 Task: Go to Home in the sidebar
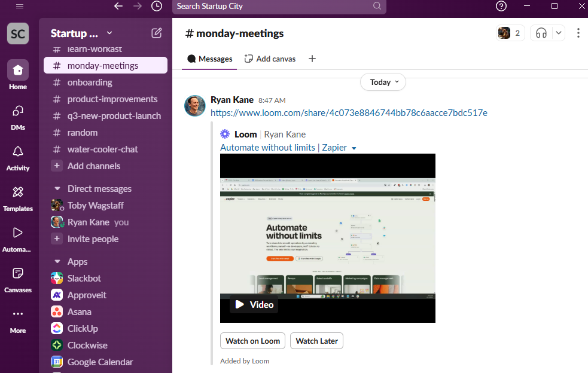pos(18,75)
